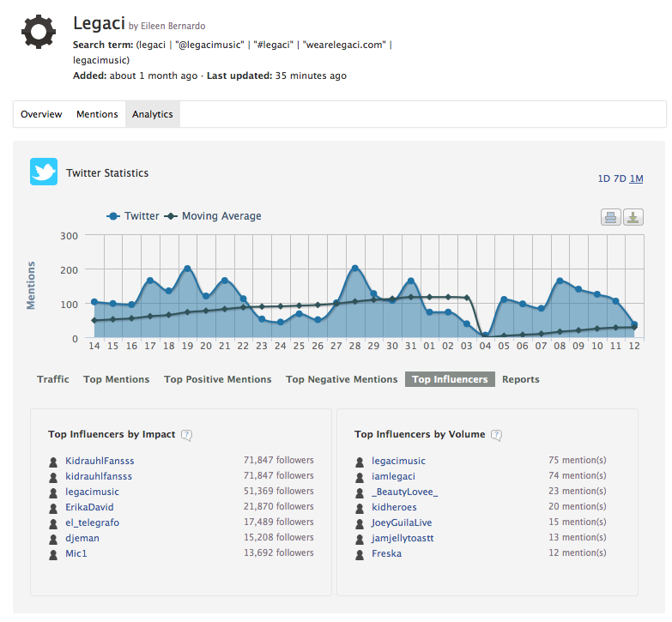Open help icon next to Top Influencers by Volume
The width and height of the screenshot is (672, 622).
(x=496, y=435)
